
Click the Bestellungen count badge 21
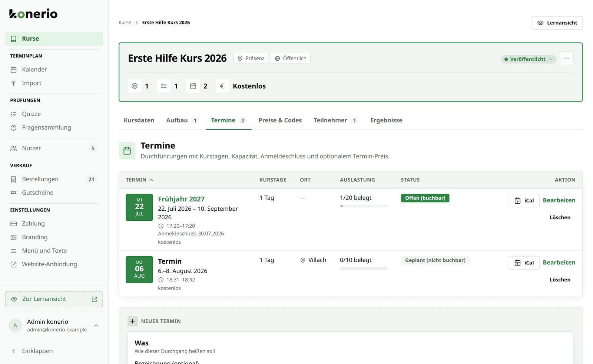[x=91, y=179]
